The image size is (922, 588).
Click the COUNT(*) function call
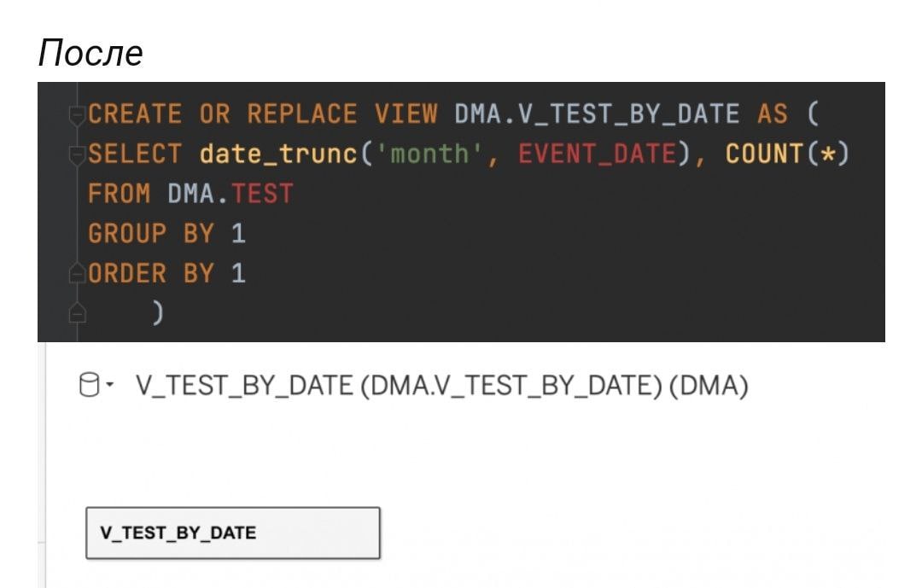pos(787,154)
